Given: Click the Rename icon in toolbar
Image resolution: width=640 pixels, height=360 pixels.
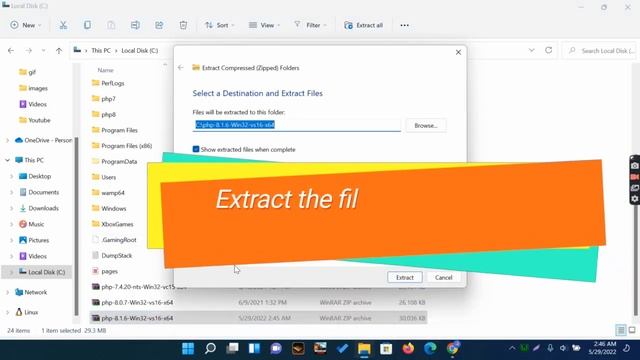Looking at the screenshot, I should [135, 25].
